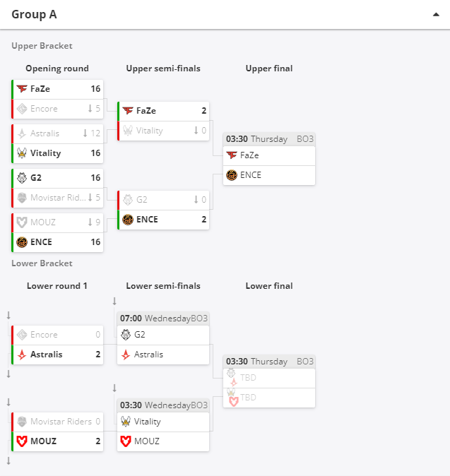Click MOUZ logo in lower semi-finals

(126, 441)
